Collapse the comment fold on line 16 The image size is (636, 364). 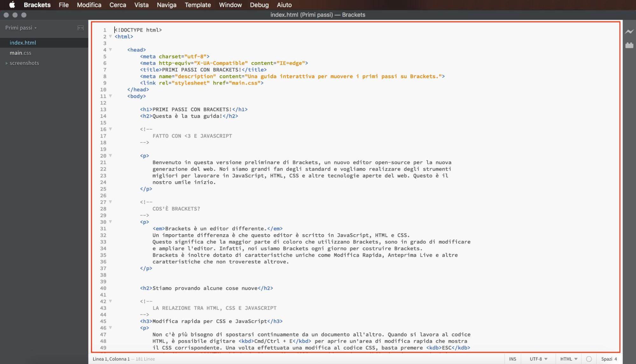click(x=110, y=129)
